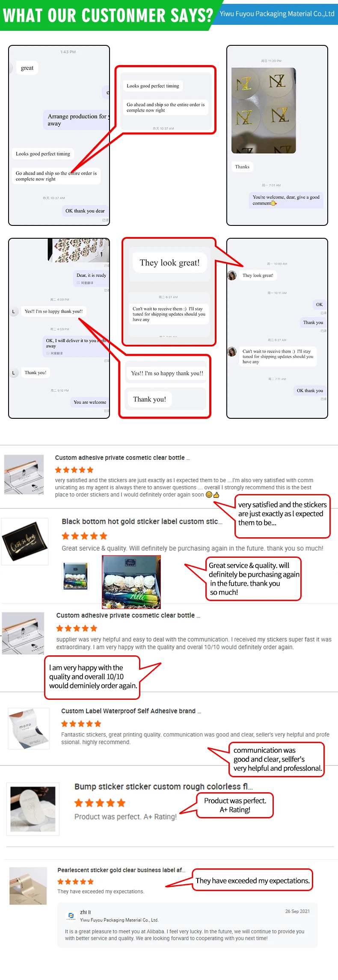Click the 'Arrange production for' chat bubble
338x980 pixels.
(x=76, y=120)
